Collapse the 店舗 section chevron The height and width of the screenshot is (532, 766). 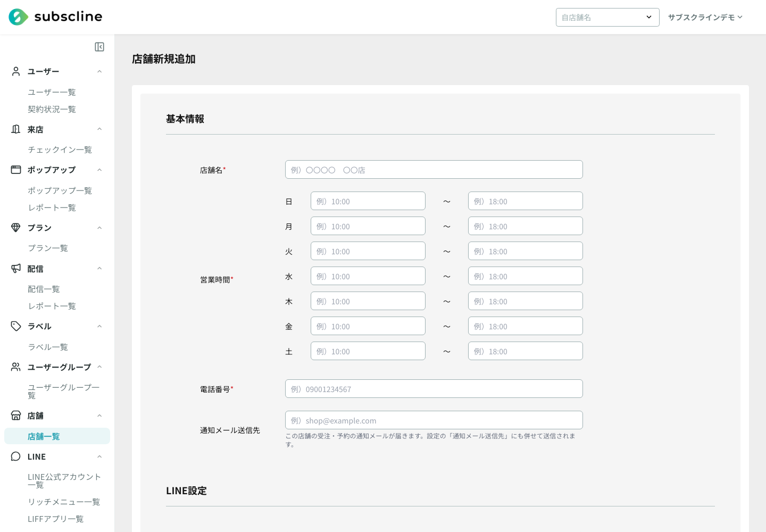99,415
